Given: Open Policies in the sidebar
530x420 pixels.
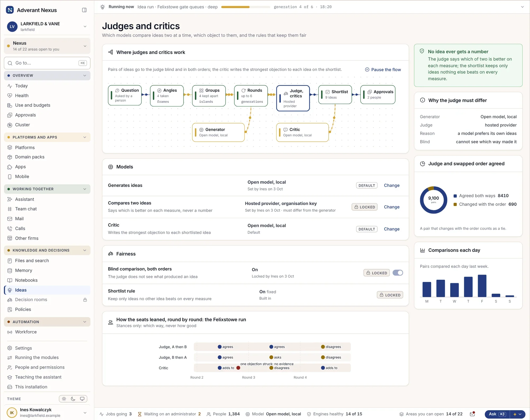Looking at the screenshot, I should tap(47, 309).
